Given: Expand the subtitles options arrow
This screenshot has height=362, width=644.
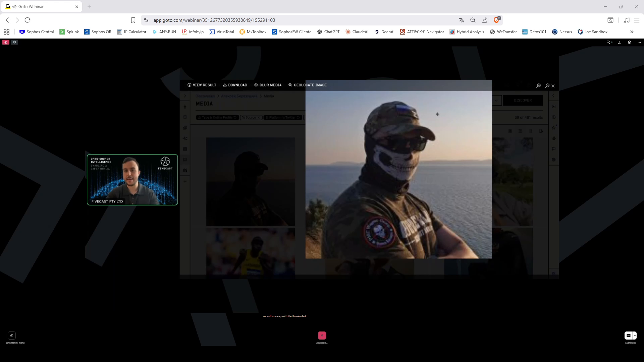Looking at the screenshot, I should click(x=635, y=336).
